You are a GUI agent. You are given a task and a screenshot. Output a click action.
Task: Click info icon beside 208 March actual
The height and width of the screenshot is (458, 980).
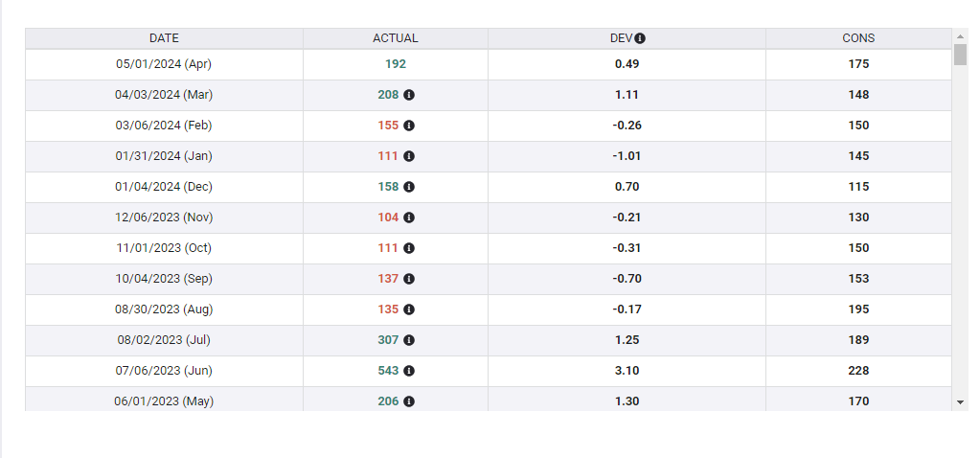pyautogui.click(x=409, y=95)
